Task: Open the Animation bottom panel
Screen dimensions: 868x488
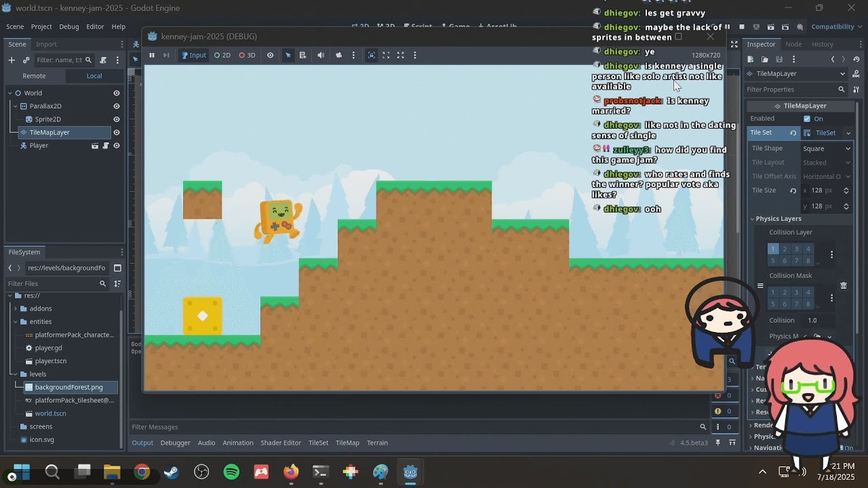Action: [x=238, y=443]
